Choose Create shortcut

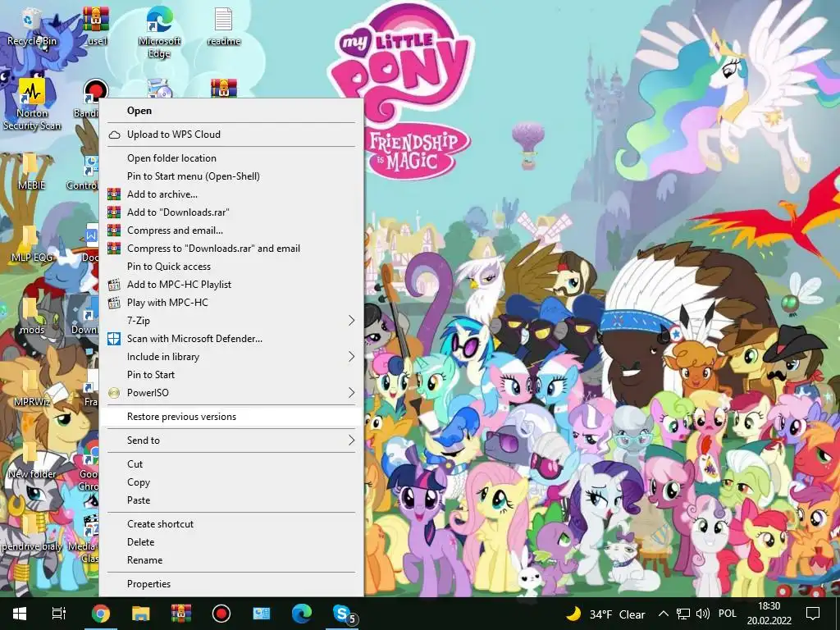point(231,524)
